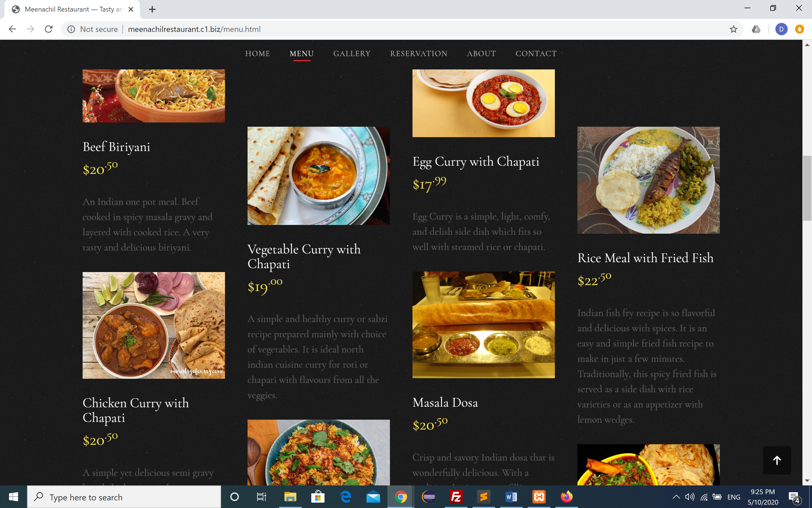
Task: Open the Mail app from the taskbar
Action: (373, 497)
